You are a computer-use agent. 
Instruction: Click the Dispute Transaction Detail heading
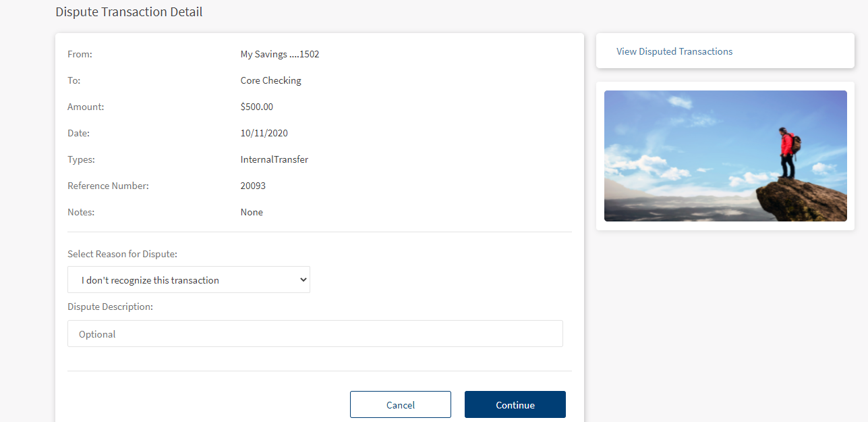pos(129,12)
